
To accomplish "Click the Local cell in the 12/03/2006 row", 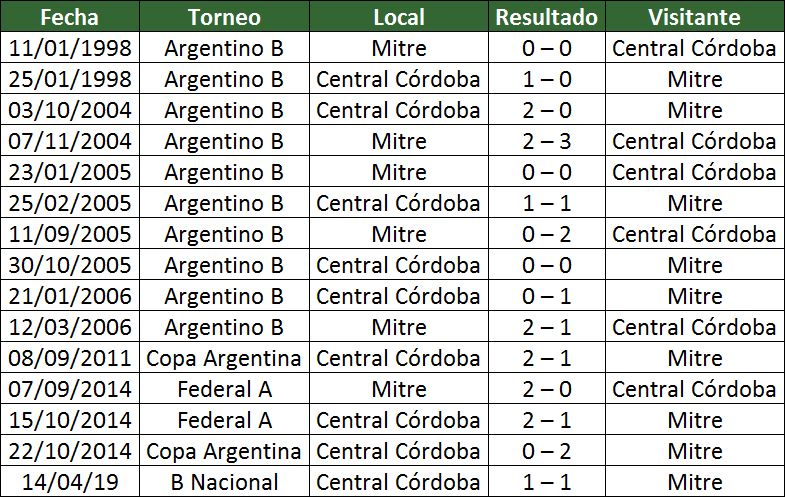I will pyautogui.click(x=398, y=327).
